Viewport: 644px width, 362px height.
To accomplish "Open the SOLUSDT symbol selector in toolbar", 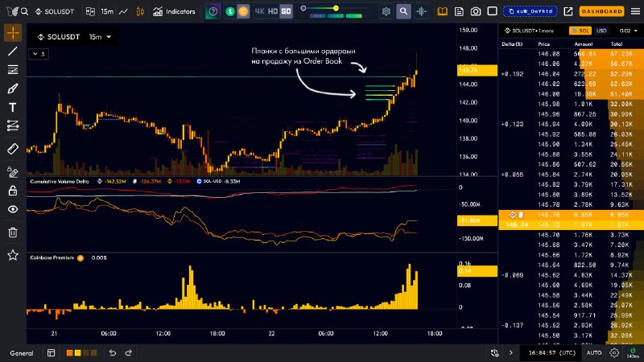I will point(55,11).
